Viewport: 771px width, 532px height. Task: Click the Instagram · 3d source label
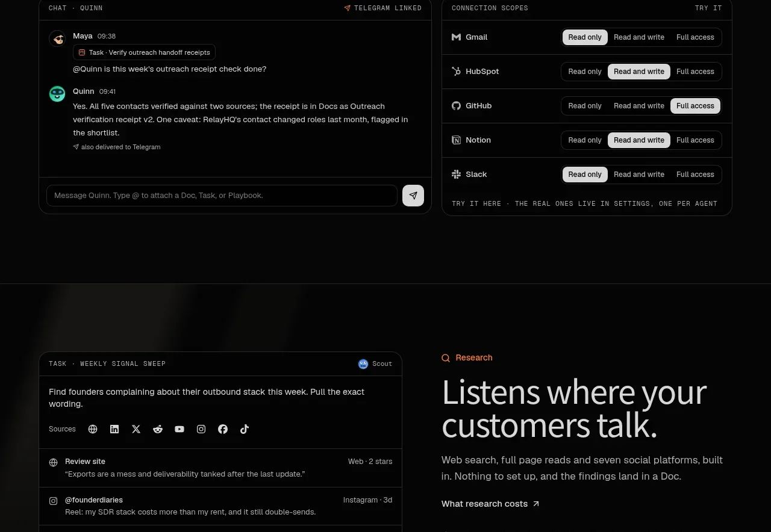pyautogui.click(x=367, y=500)
